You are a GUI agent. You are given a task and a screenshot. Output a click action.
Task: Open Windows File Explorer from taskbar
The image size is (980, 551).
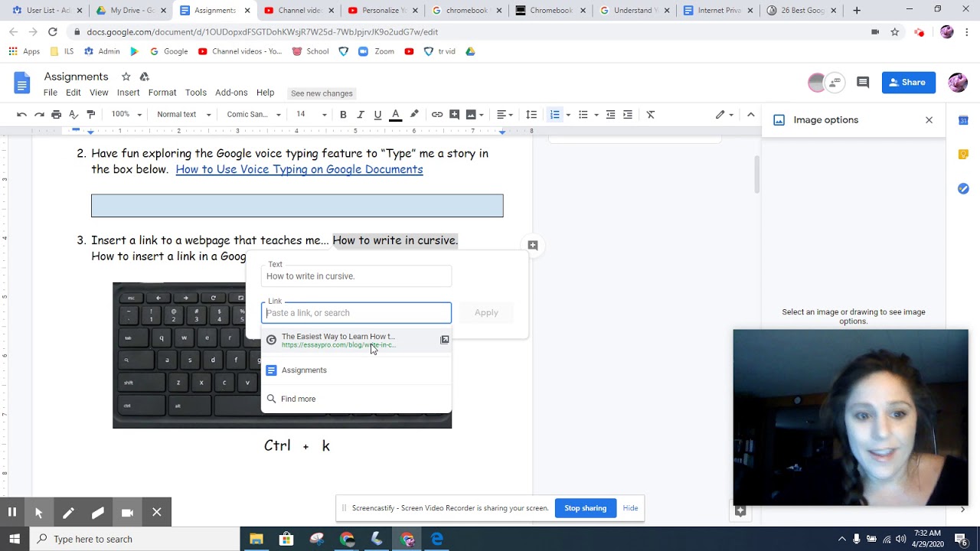point(256,539)
